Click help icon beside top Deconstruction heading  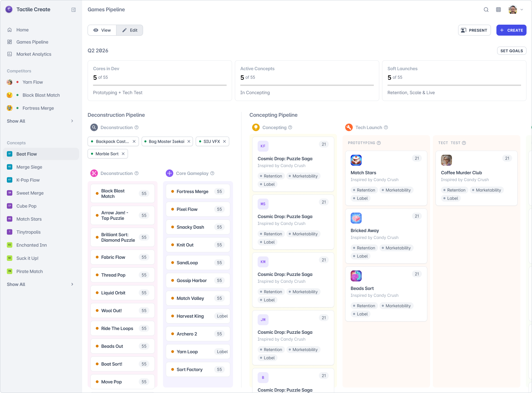pyautogui.click(x=137, y=127)
